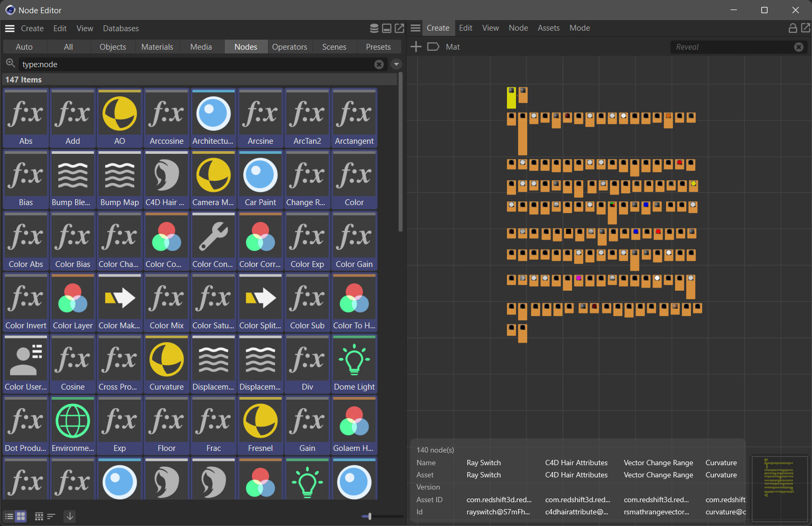Image resolution: width=812 pixels, height=526 pixels.
Task: Open the Create menu in asset browser
Action: click(32, 29)
